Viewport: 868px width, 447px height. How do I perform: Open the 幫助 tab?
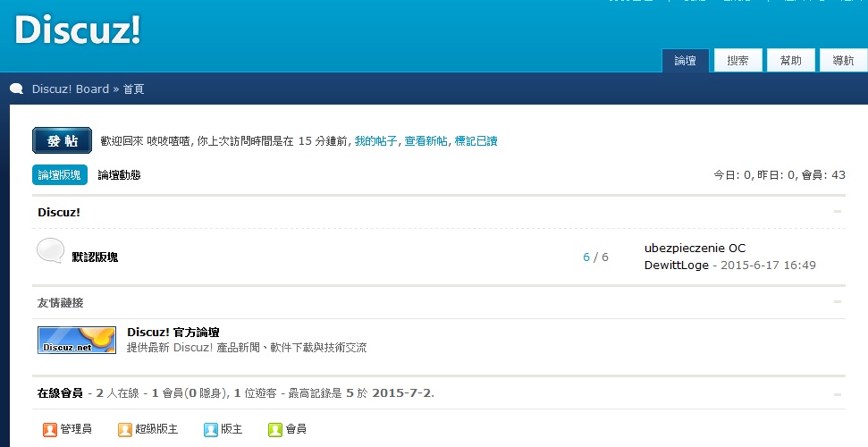pyautogui.click(x=790, y=61)
